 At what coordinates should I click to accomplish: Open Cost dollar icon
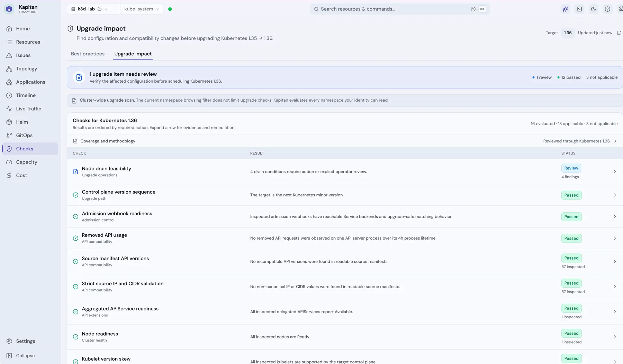(x=9, y=176)
